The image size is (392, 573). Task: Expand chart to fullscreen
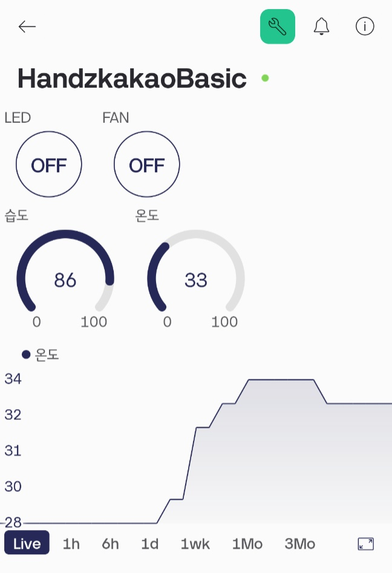[365, 543]
